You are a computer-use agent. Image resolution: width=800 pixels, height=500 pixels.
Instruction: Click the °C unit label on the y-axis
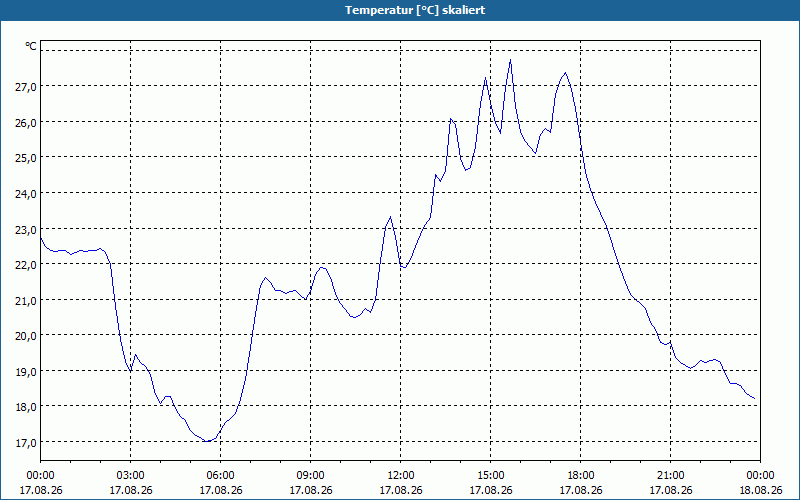31,46
